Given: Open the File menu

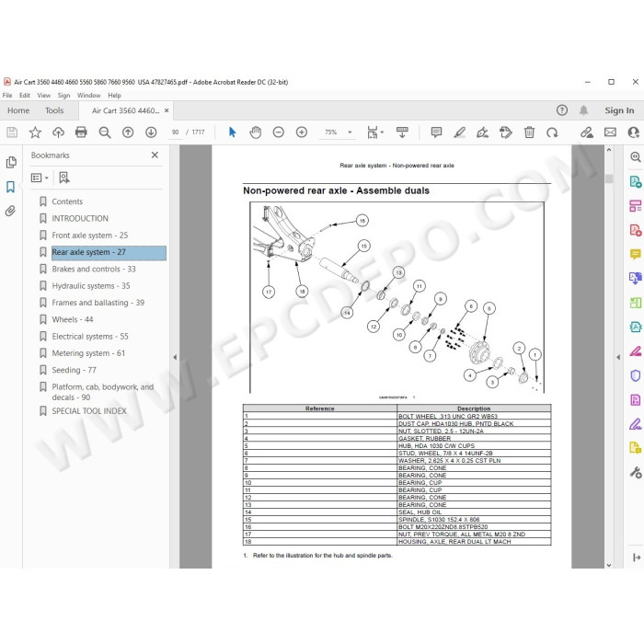Looking at the screenshot, I should coord(7,96).
